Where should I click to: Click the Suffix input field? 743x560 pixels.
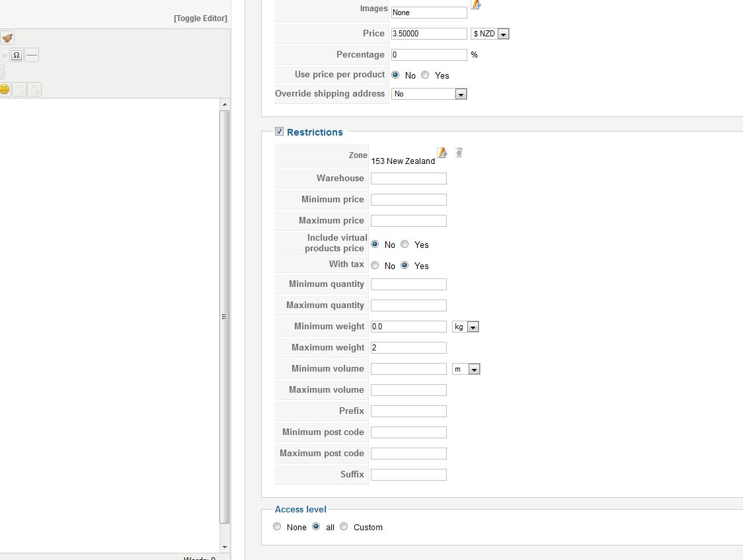pos(409,474)
